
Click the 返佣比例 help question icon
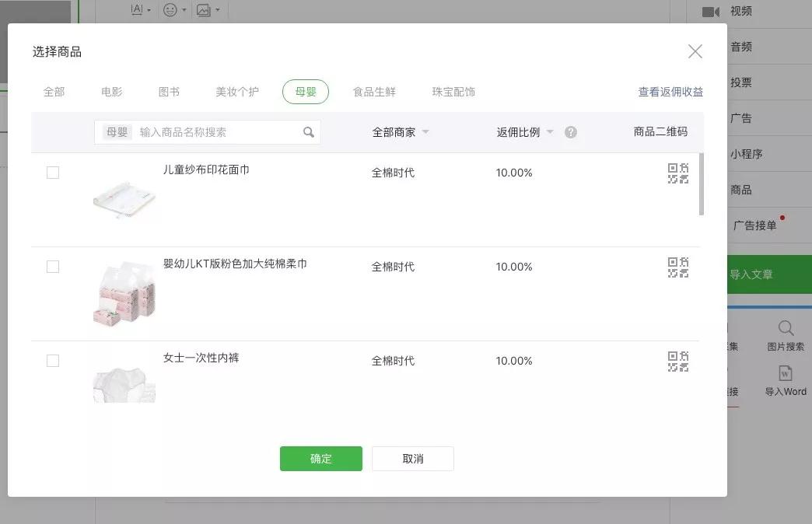pos(571,132)
